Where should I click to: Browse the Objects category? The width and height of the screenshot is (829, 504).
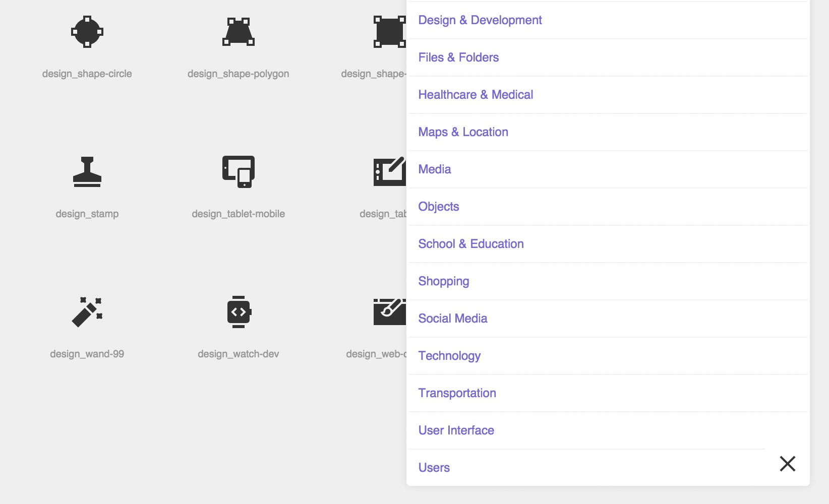[438, 207]
